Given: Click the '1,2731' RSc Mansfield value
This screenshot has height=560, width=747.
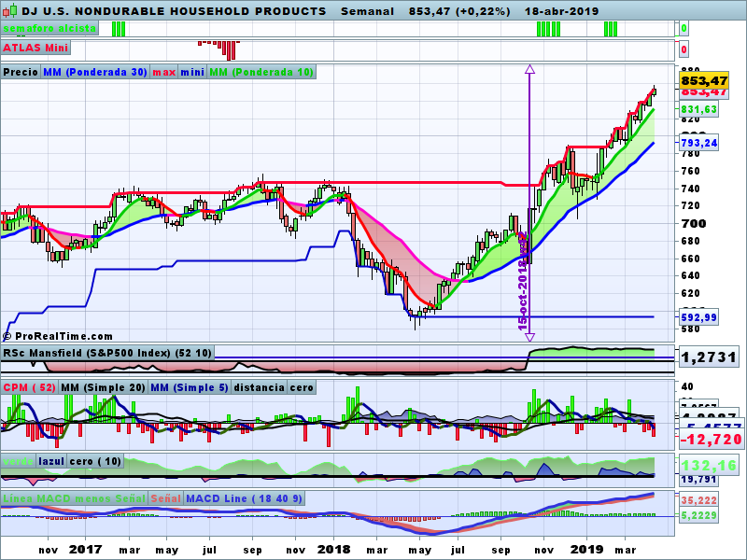Looking at the screenshot, I should [x=710, y=357].
